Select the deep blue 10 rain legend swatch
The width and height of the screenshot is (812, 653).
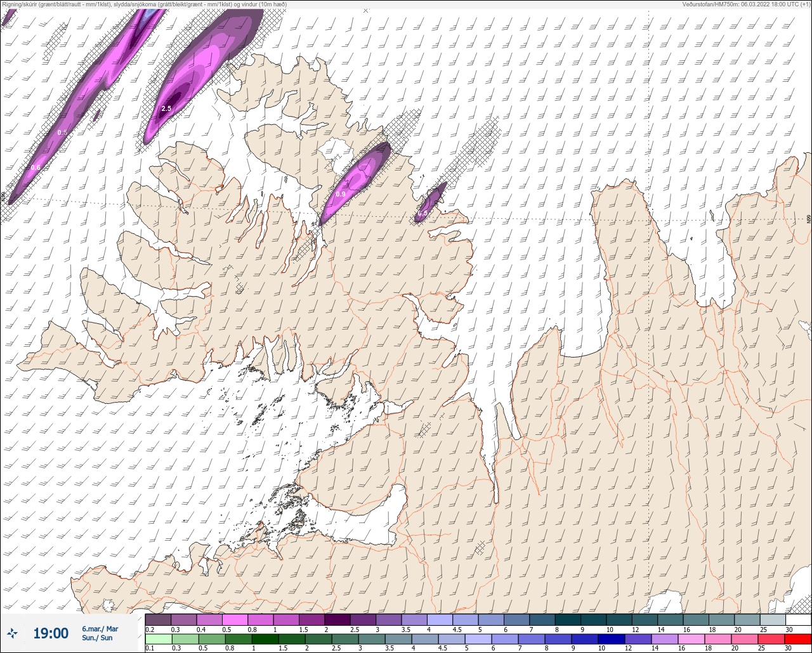[611, 638]
